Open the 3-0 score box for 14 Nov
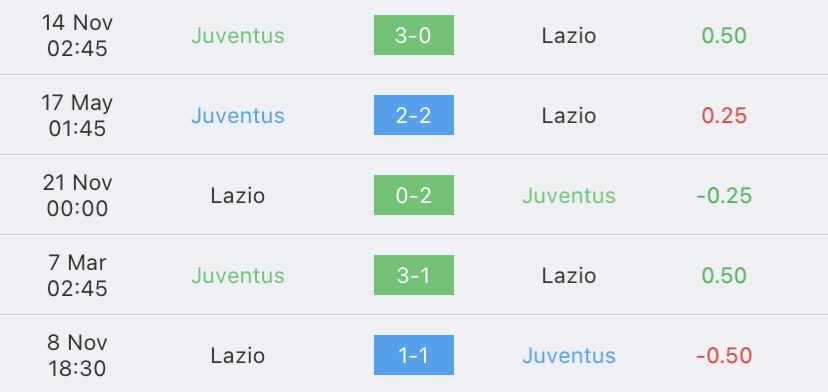Viewport: 828px width, 392px height. tap(413, 35)
